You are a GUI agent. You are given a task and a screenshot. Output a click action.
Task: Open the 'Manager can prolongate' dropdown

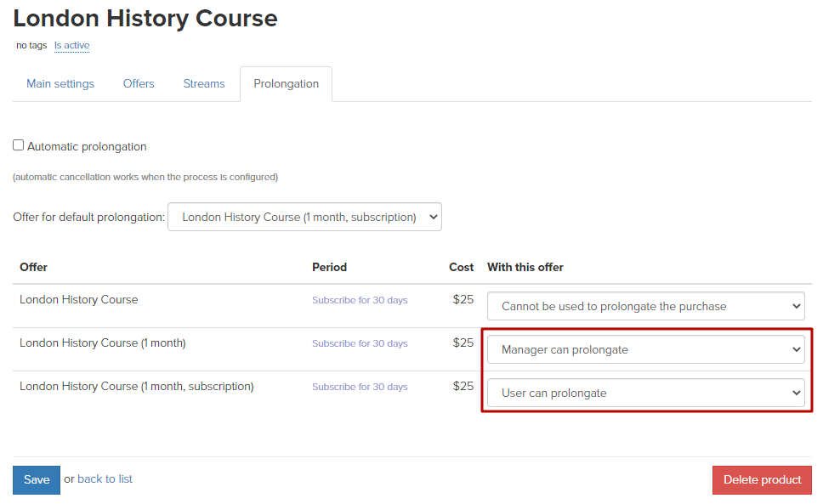click(645, 350)
